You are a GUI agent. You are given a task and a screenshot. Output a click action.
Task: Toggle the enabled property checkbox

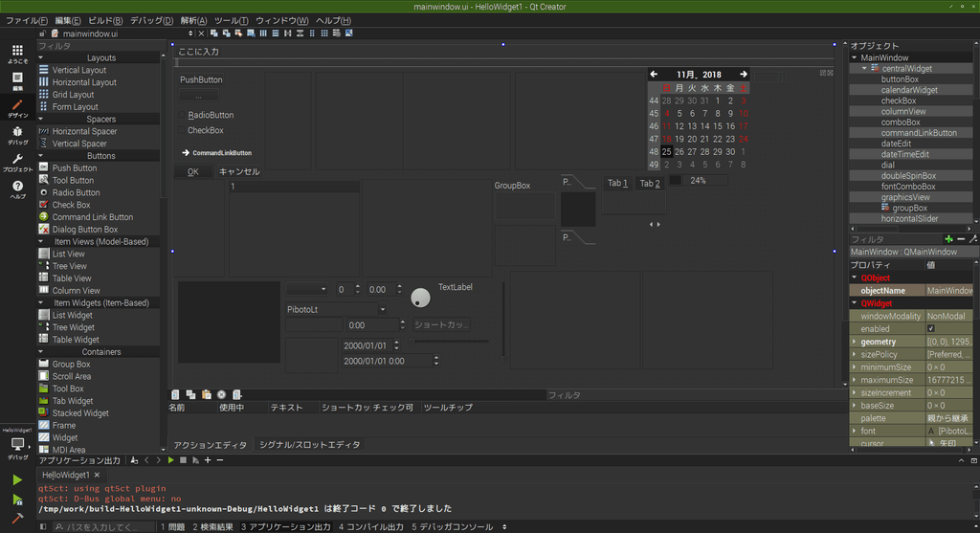pyautogui.click(x=930, y=328)
